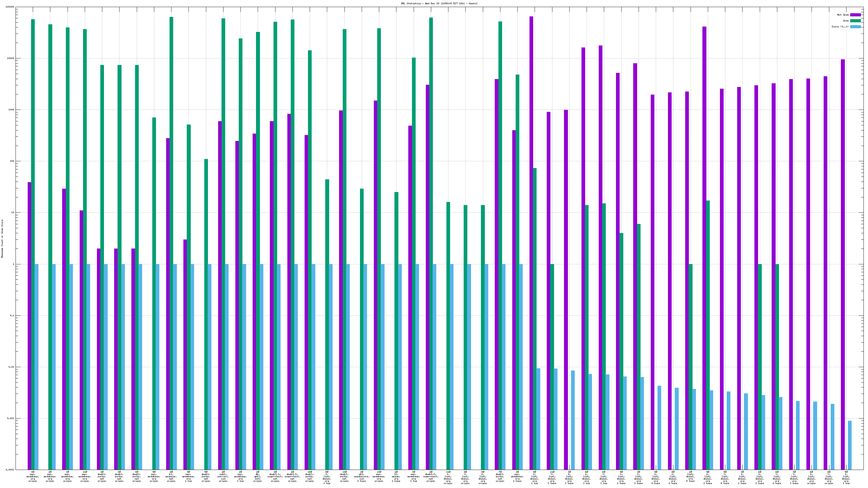Click the db.wpbl.info x-axis label

pyautogui.click(x=258, y=476)
